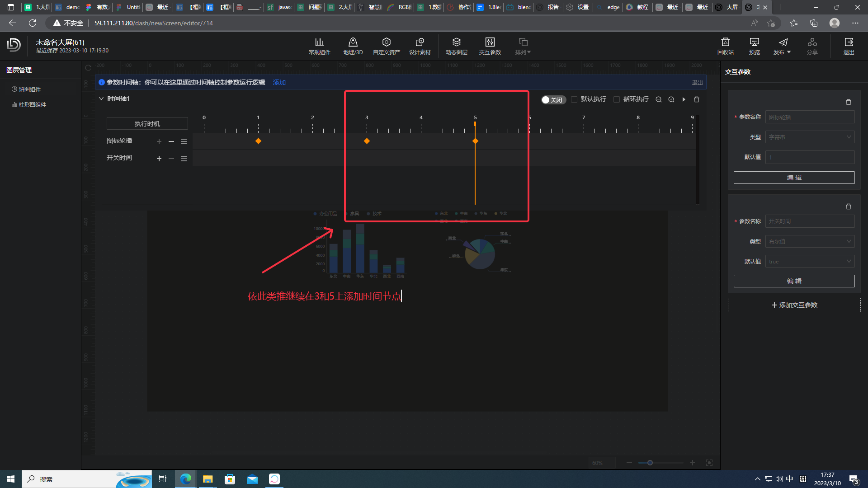Open 图标轮播 row list menu

coord(184,141)
